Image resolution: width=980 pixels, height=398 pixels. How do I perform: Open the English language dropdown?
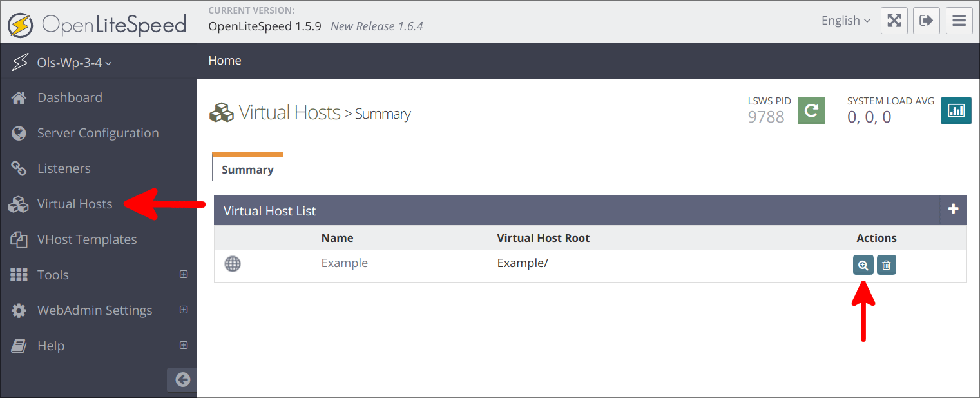pos(845,21)
